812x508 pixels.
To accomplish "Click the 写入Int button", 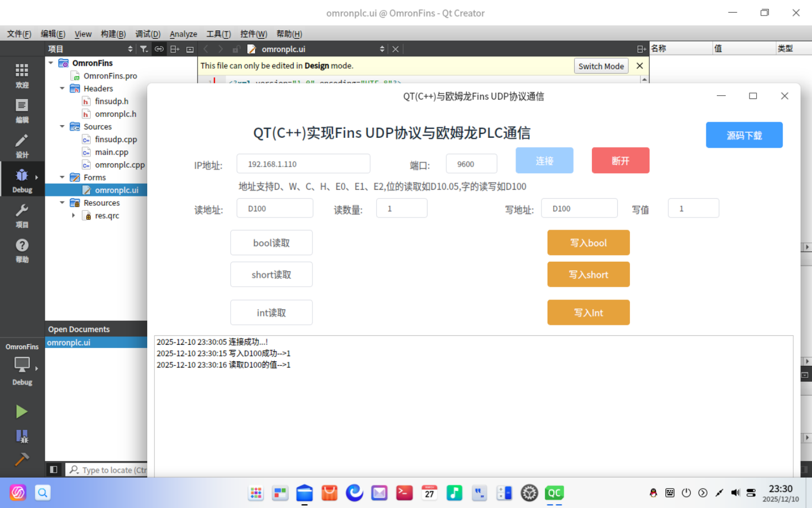I will pyautogui.click(x=589, y=313).
